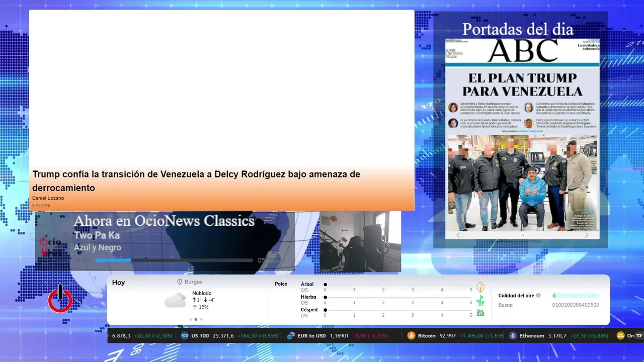Click the 'Calidad del aire' label
Viewport: 644px width, 362px height.
coord(516,296)
